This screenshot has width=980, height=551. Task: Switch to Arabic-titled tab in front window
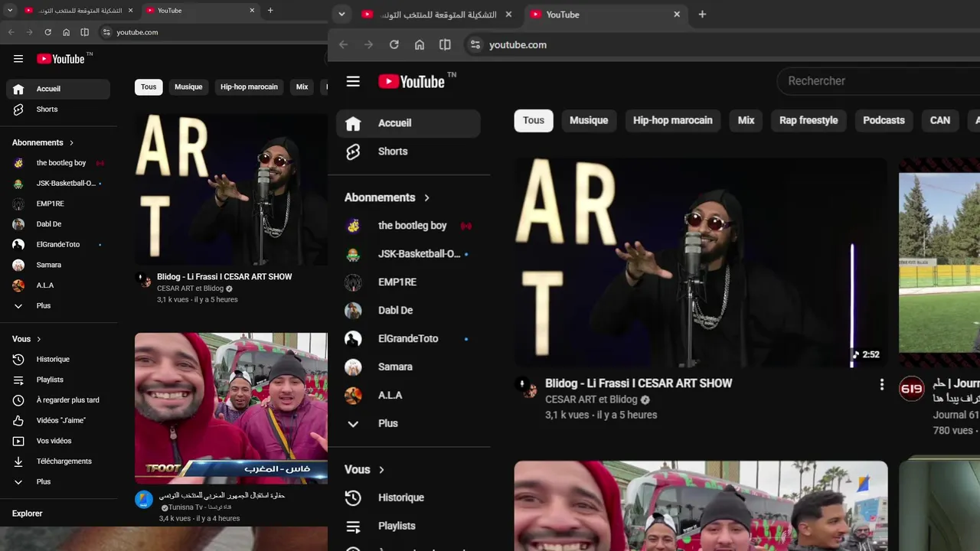(436, 15)
